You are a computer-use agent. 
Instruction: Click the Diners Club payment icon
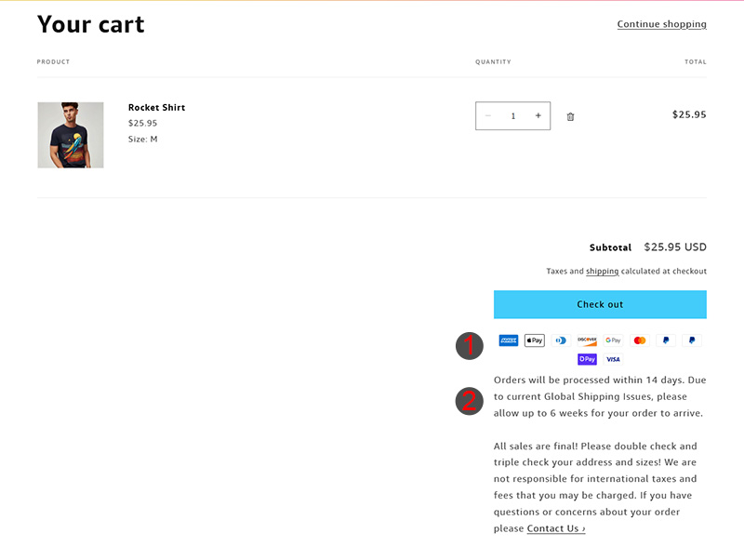pyautogui.click(x=560, y=340)
